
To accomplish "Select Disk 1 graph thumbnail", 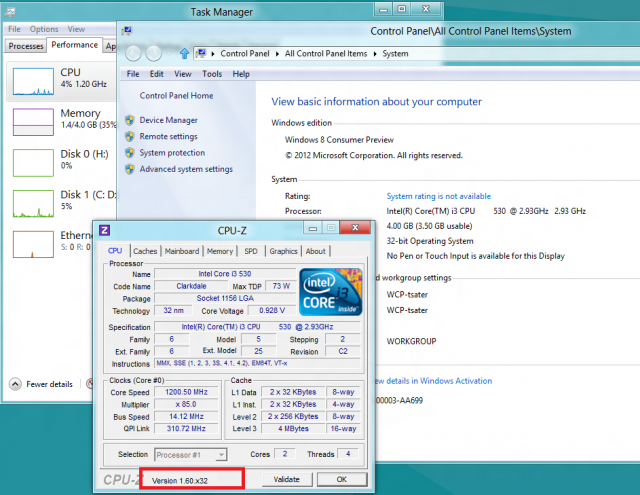I will (33, 203).
